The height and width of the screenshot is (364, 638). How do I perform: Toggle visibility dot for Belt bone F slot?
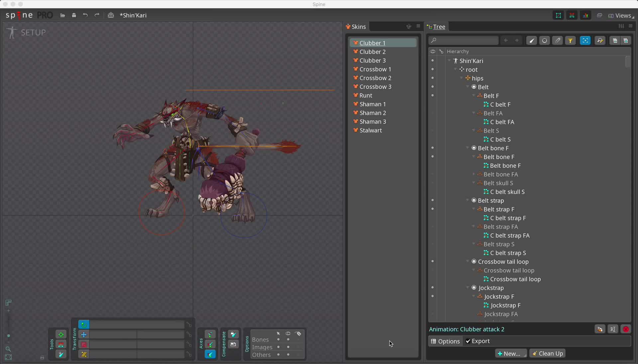point(432,148)
